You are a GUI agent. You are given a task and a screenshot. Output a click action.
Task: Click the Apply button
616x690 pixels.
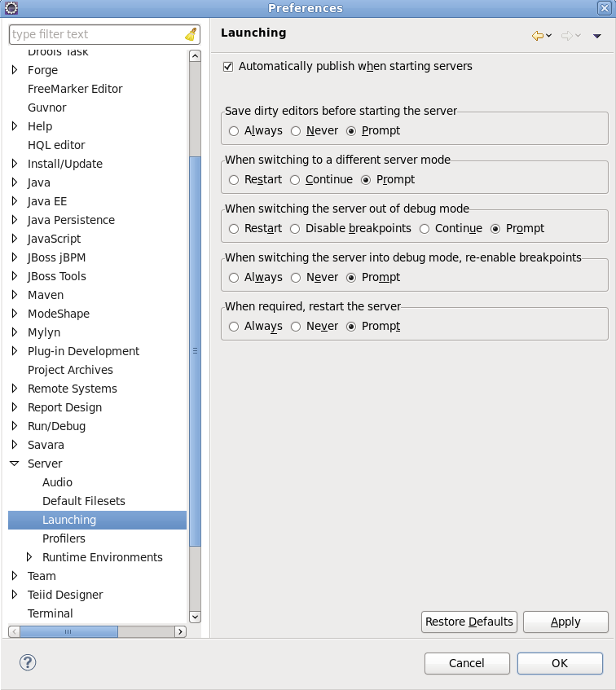(565, 622)
